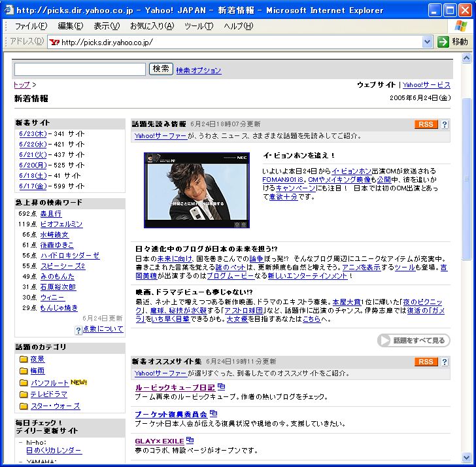Open the help icon beside the 話題先読み情報 RSS
Screen dimensions: 476x467
[x=445, y=124]
